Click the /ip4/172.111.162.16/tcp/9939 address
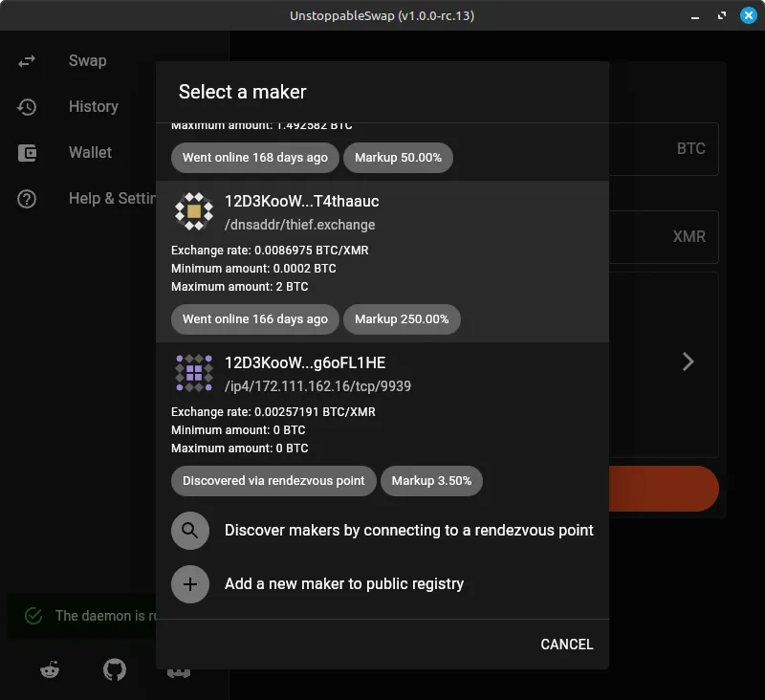The height and width of the screenshot is (700, 765). (317, 386)
